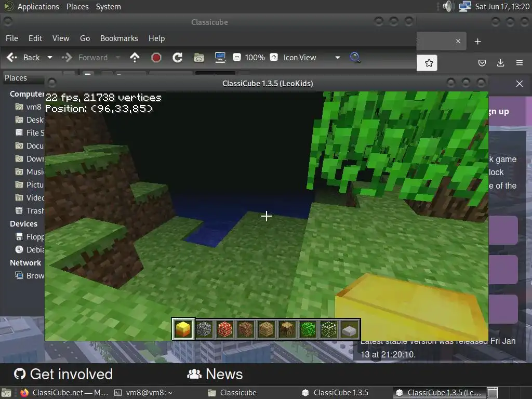This screenshot has height=399, width=532.
Task: Select the glass block in the hotbar
Action: tap(328, 329)
